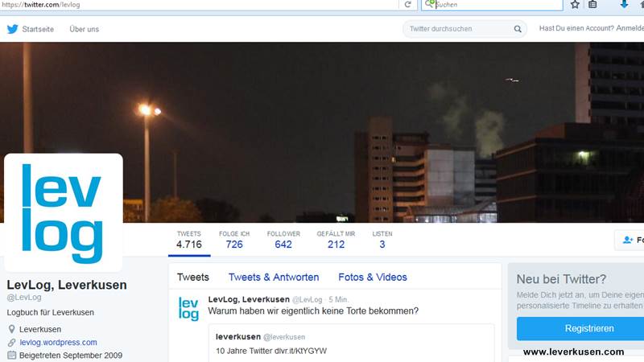This screenshot has height=362, width=644.
Task: Open the Anmelden login link
Action: tap(630, 28)
